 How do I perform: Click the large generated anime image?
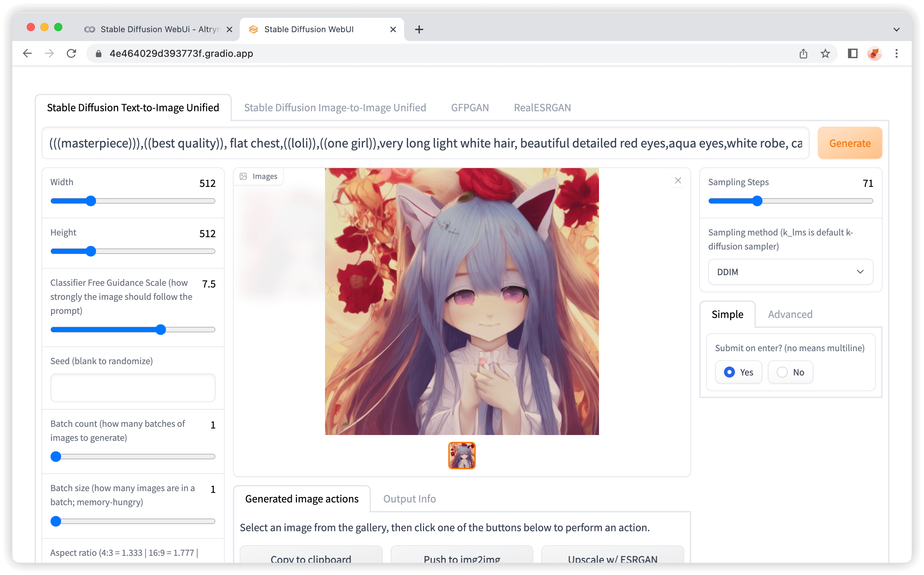coord(462,301)
